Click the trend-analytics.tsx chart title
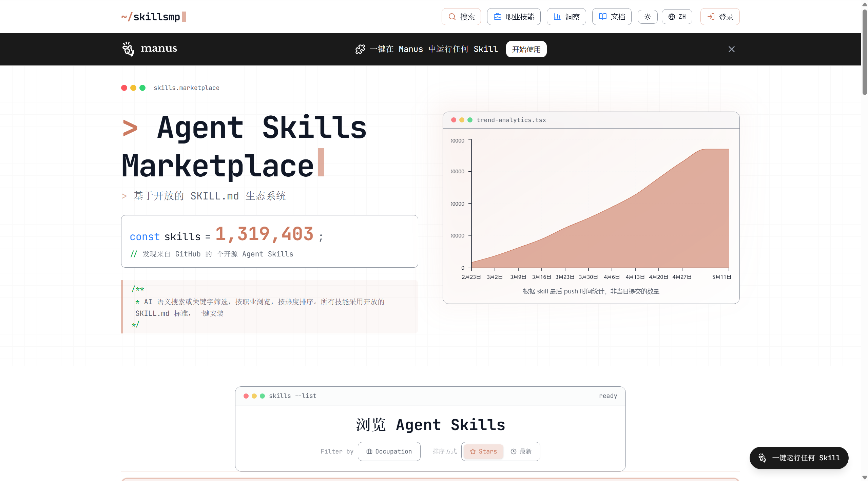The image size is (868, 481). [x=511, y=120]
